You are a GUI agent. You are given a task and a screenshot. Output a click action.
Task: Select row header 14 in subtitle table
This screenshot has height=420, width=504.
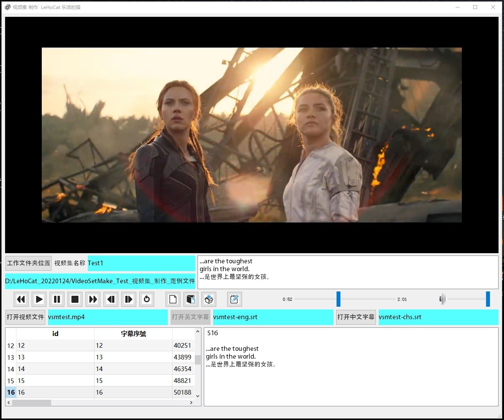[11, 369]
